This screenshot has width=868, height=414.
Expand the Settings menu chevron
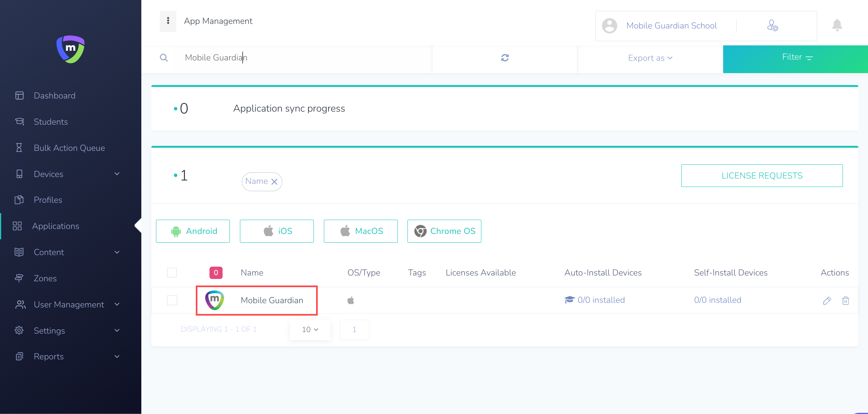(x=117, y=331)
